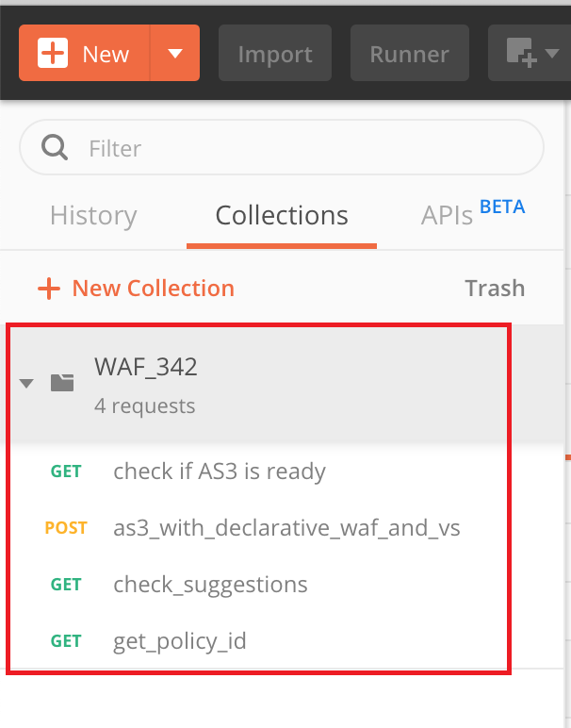This screenshot has height=728, width=571.
Task: Focus the Filter input field
Action: (282, 148)
